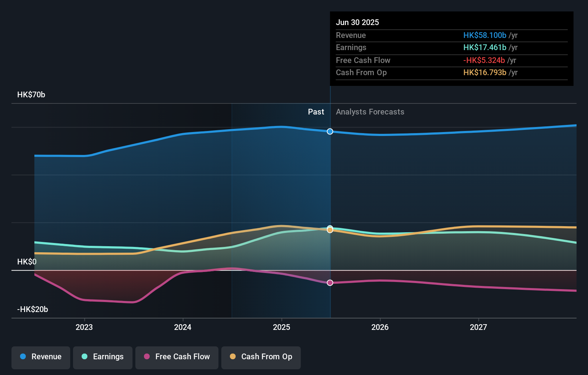Toggle visibility of the Revenue series
588x375 pixels.
click(40, 357)
